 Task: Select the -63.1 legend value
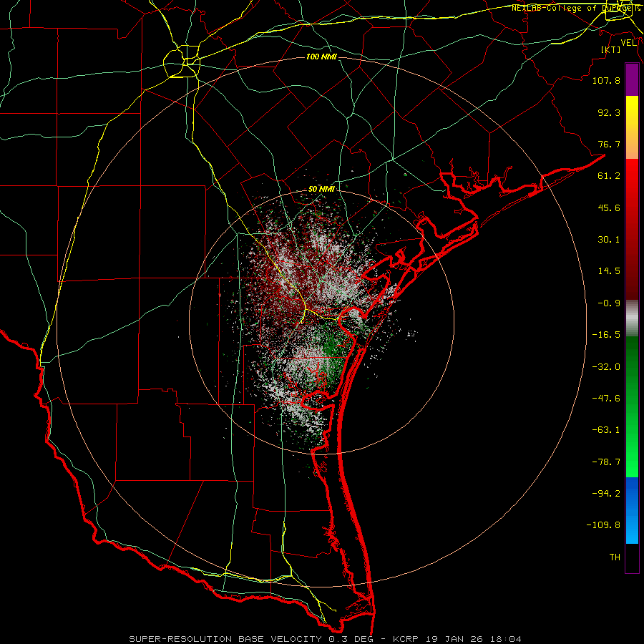[606, 430]
